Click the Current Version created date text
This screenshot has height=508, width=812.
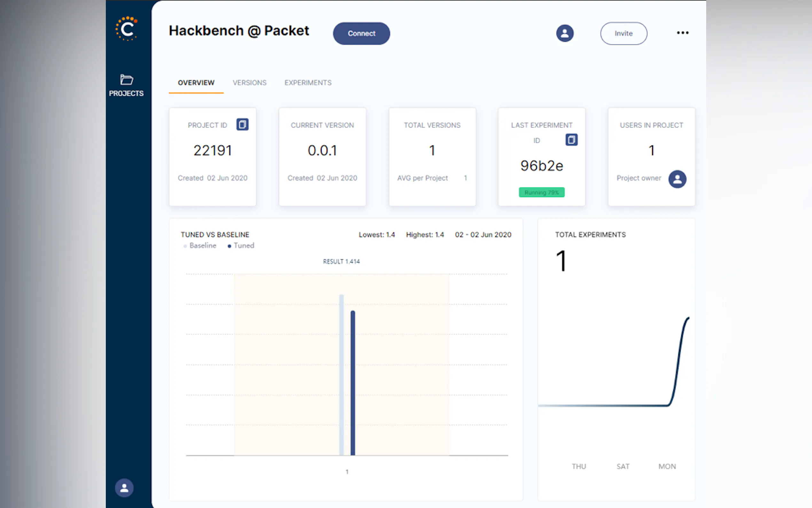(x=322, y=178)
